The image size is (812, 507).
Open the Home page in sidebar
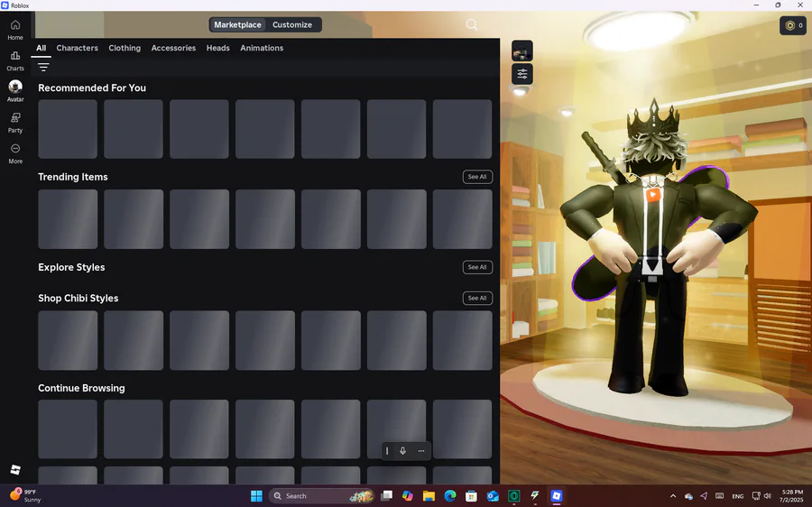[x=15, y=30]
